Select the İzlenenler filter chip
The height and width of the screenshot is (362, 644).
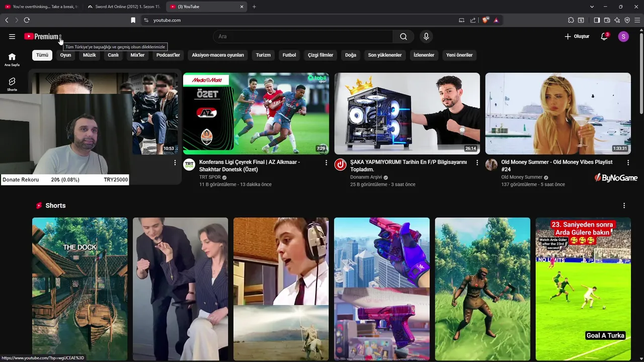[424, 55]
